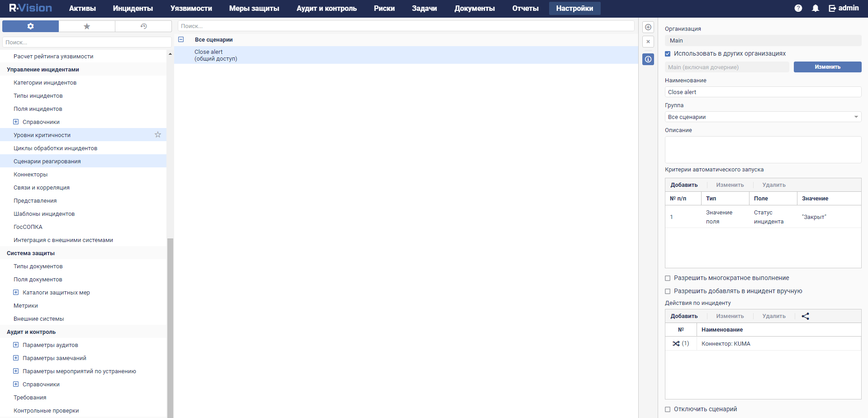Click Изменить in incident actions toolbar

pyautogui.click(x=730, y=316)
